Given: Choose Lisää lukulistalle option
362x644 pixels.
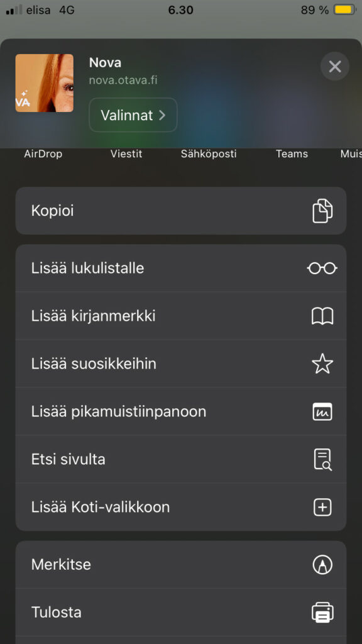Looking at the screenshot, I should 181,268.
